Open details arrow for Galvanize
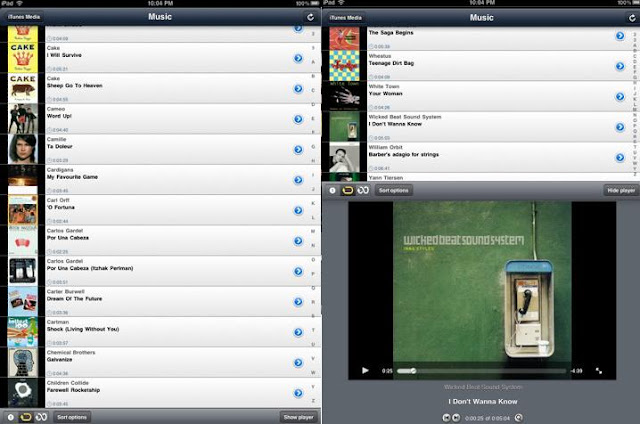The height and width of the screenshot is (424, 640). tap(298, 362)
